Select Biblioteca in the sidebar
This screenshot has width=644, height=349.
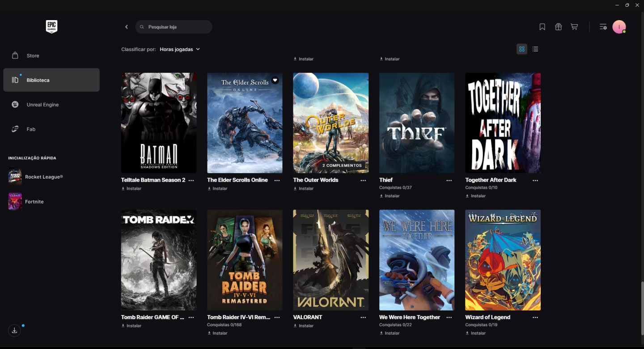51,80
